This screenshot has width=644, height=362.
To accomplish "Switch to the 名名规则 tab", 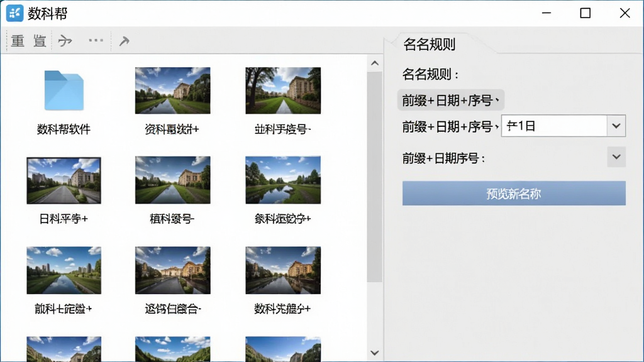I will coord(429,44).
